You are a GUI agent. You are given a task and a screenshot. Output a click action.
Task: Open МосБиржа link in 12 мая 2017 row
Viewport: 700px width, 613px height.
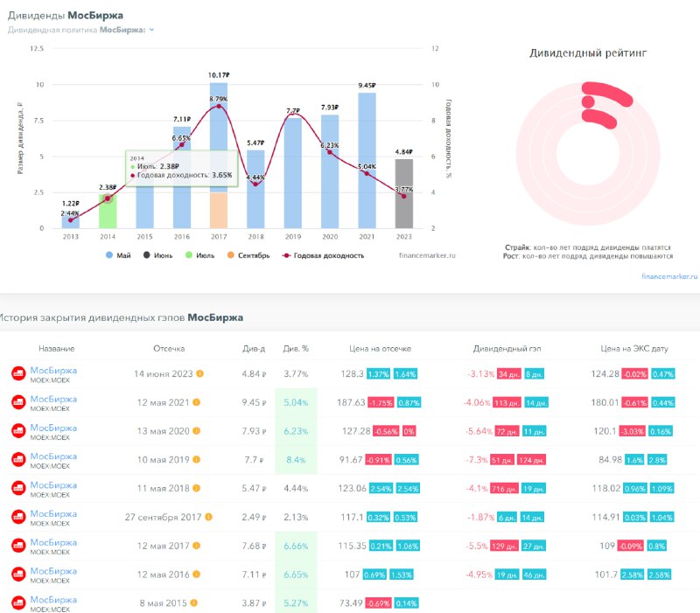[53, 542]
